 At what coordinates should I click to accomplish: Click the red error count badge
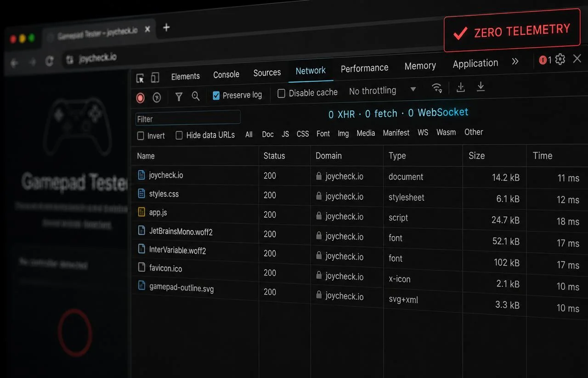point(545,60)
